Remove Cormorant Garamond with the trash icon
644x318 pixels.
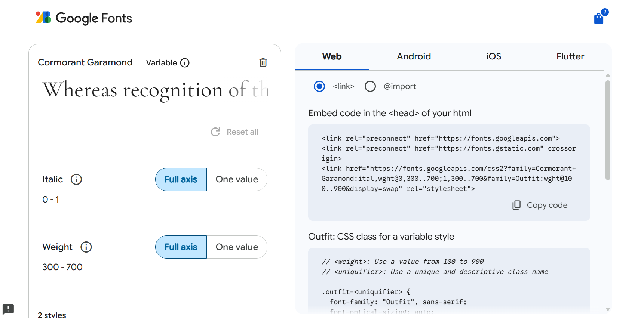(x=263, y=62)
